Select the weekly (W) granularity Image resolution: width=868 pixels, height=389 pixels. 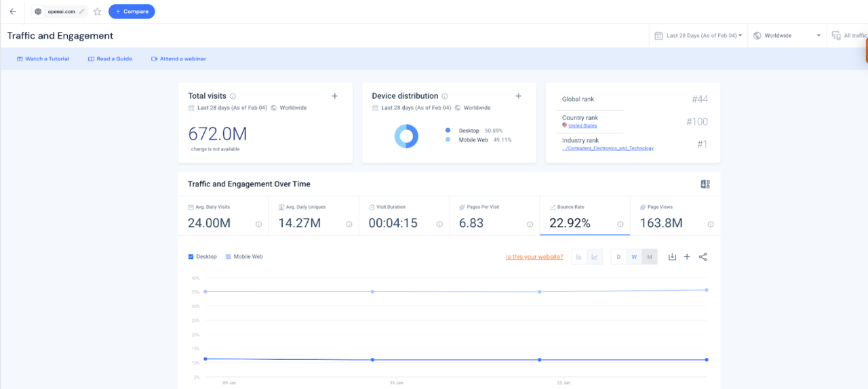coord(634,257)
